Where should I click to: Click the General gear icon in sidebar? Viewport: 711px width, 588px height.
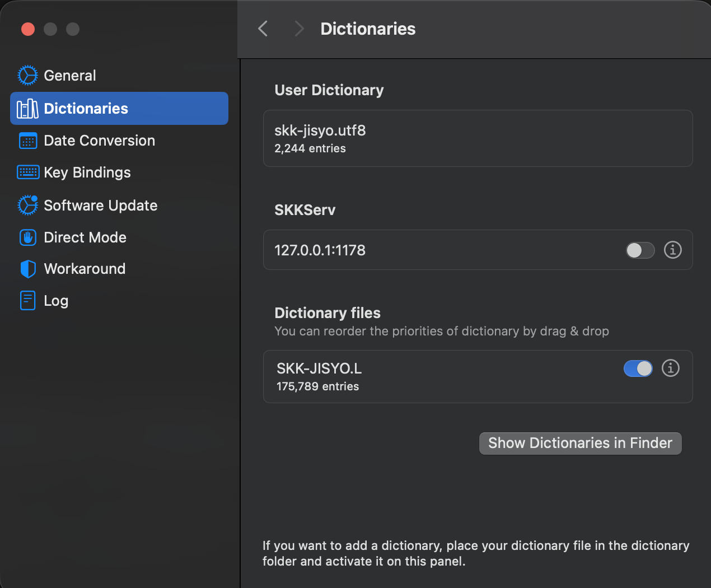[x=27, y=76]
